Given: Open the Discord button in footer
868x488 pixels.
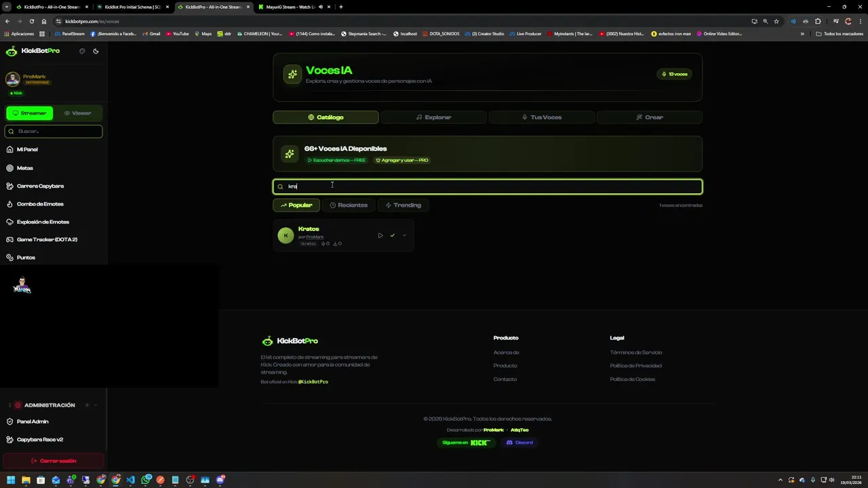Looking at the screenshot, I should (x=519, y=443).
